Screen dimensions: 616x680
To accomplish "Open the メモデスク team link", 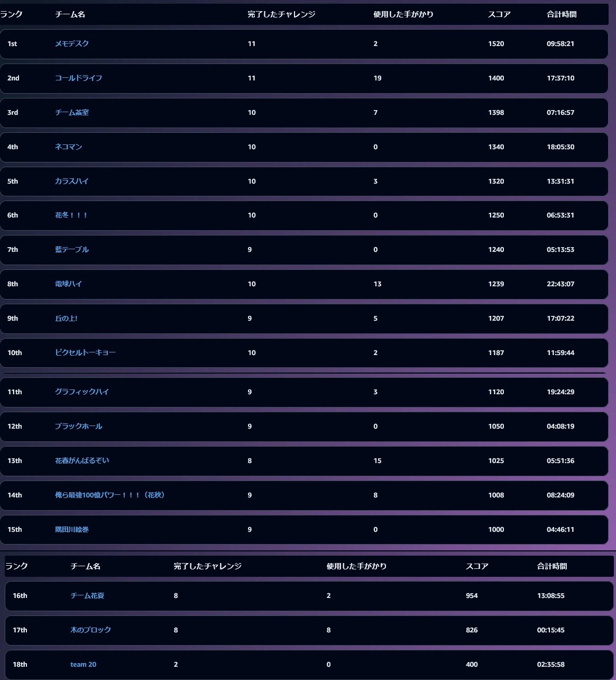I will 72,44.
